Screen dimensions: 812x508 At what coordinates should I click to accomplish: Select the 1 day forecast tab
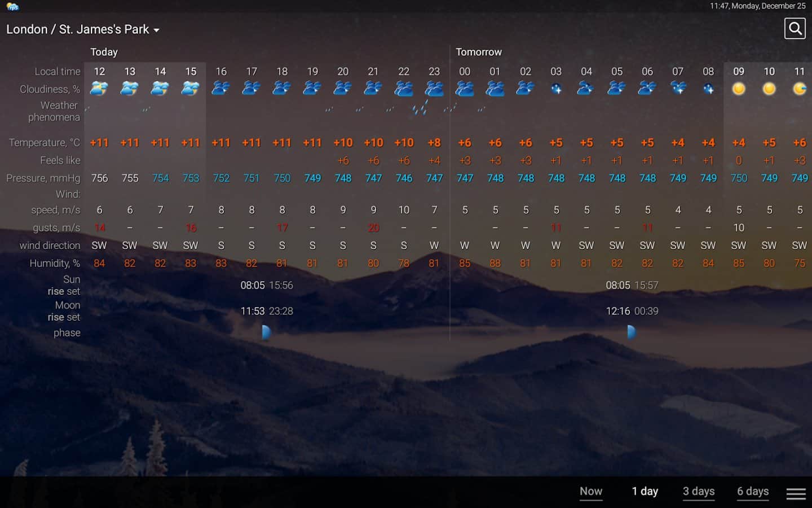645,491
